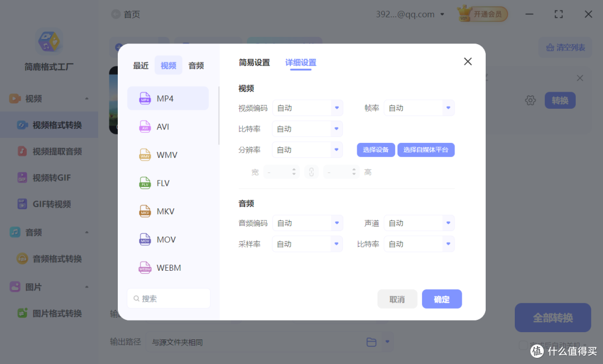Image resolution: width=603 pixels, height=364 pixels.
Task: Pick the WMV format icon
Action: (x=145, y=155)
